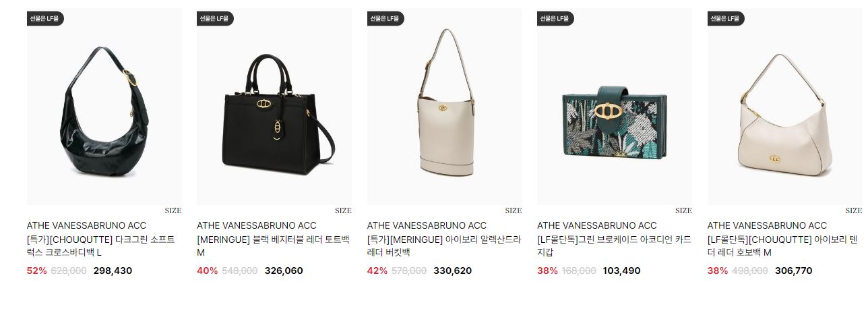
Task: Click the LF몰 gift badge on the dark green crossbody bag
Action: pyautogui.click(x=46, y=19)
